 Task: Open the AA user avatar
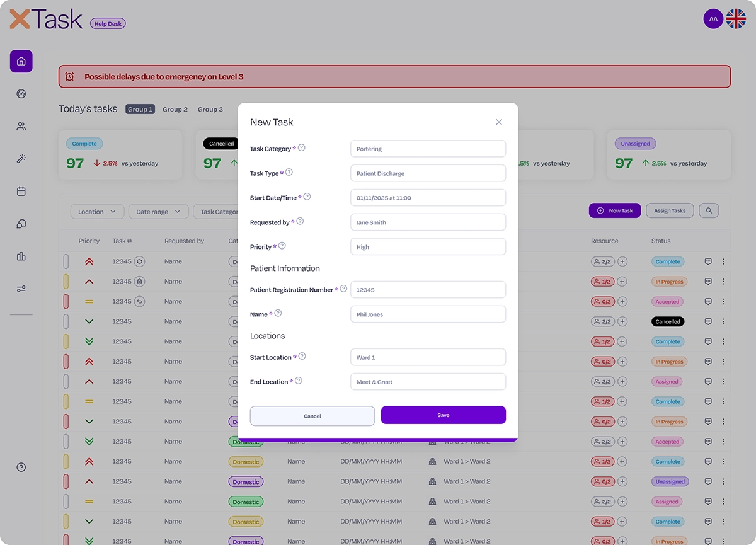click(713, 19)
